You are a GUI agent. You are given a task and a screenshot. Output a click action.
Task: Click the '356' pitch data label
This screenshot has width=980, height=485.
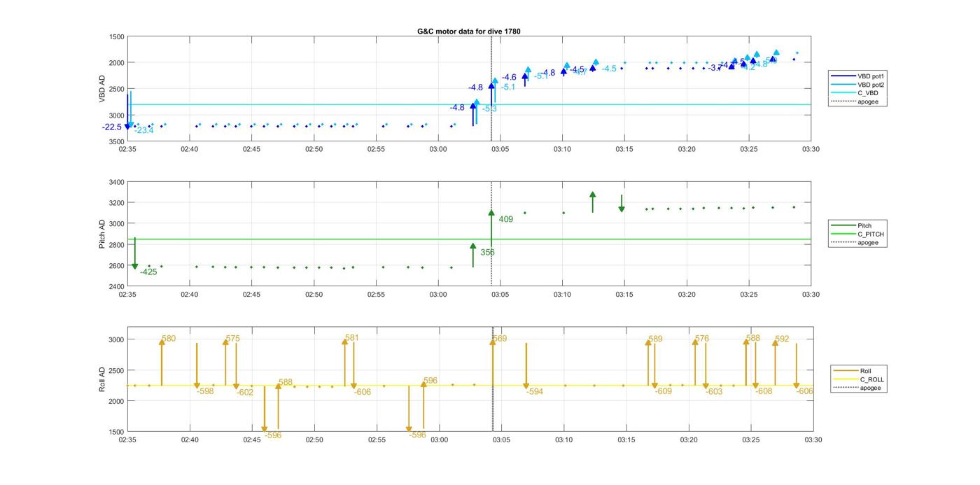click(x=487, y=252)
